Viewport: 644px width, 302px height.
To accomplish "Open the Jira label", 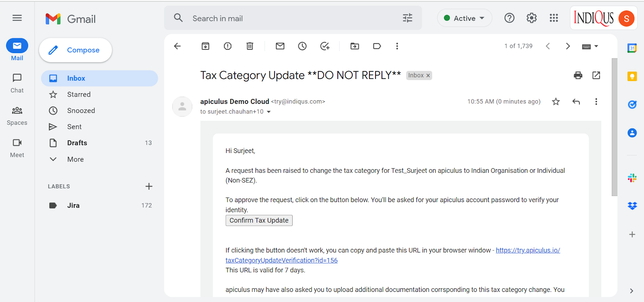I will [x=99, y=205].
